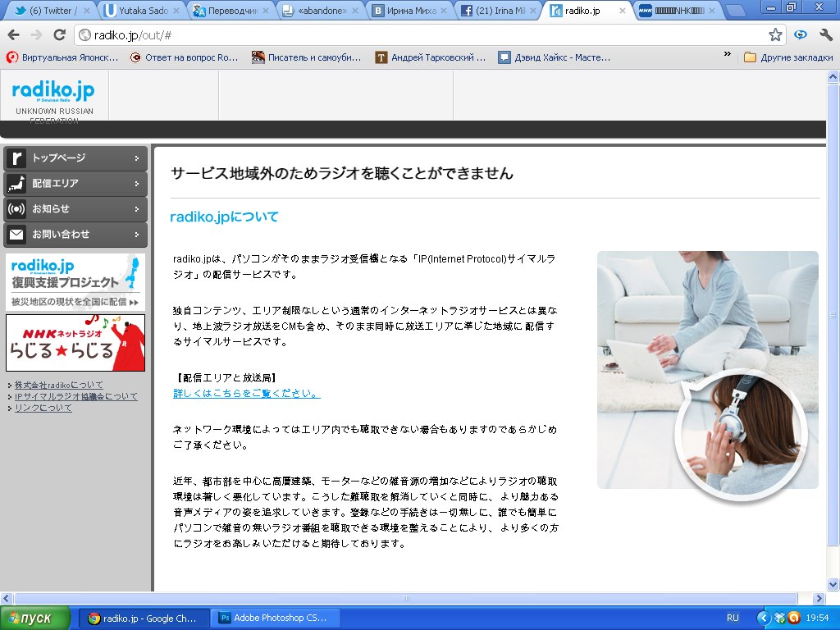Follow the 詳しくはこちらをご覧ください link
Screen dimensions: 840x630
click(246, 393)
